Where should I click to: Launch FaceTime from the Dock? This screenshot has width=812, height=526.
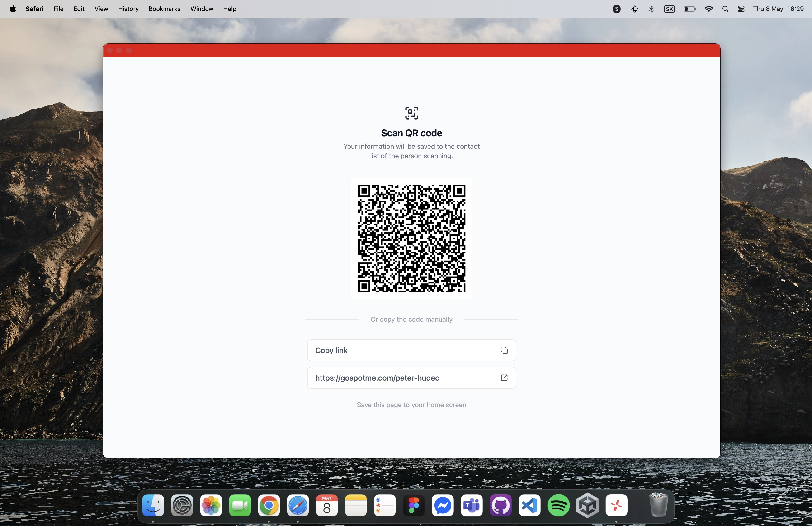(x=240, y=505)
